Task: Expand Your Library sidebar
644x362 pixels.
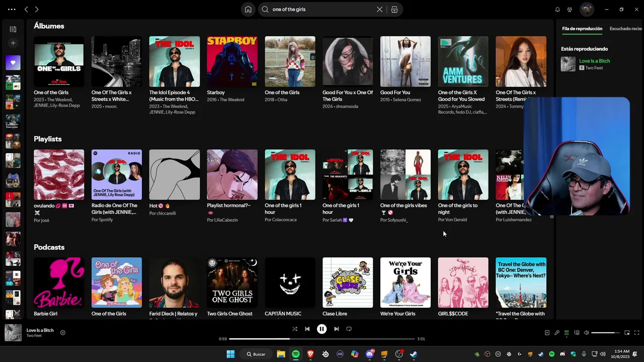Action: pyautogui.click(x=13, y=29)
